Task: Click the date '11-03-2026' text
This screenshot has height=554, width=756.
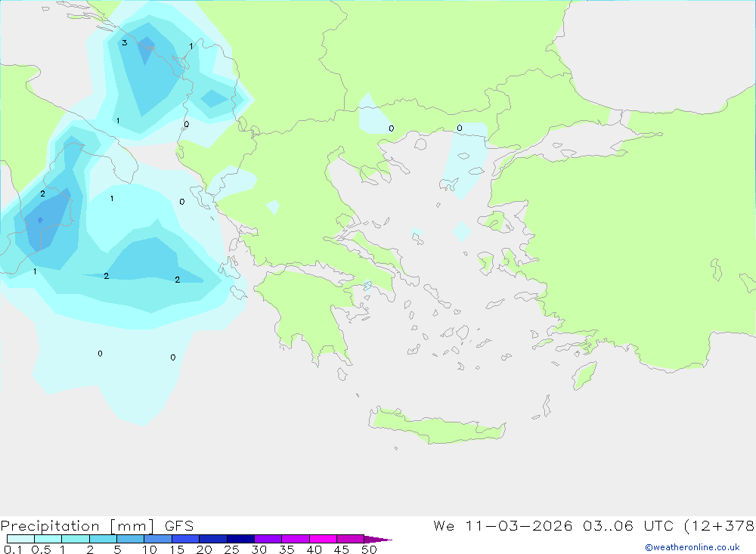Action: coord(519,526)
